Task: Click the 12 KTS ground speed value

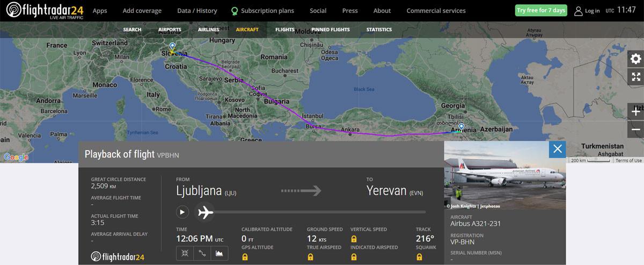Action: [316, 239]
